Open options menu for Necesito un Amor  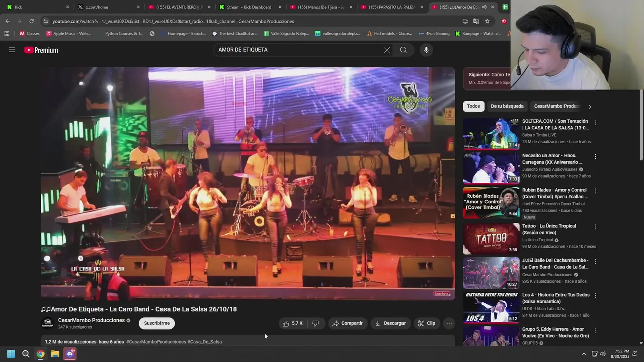pos(595,157)
